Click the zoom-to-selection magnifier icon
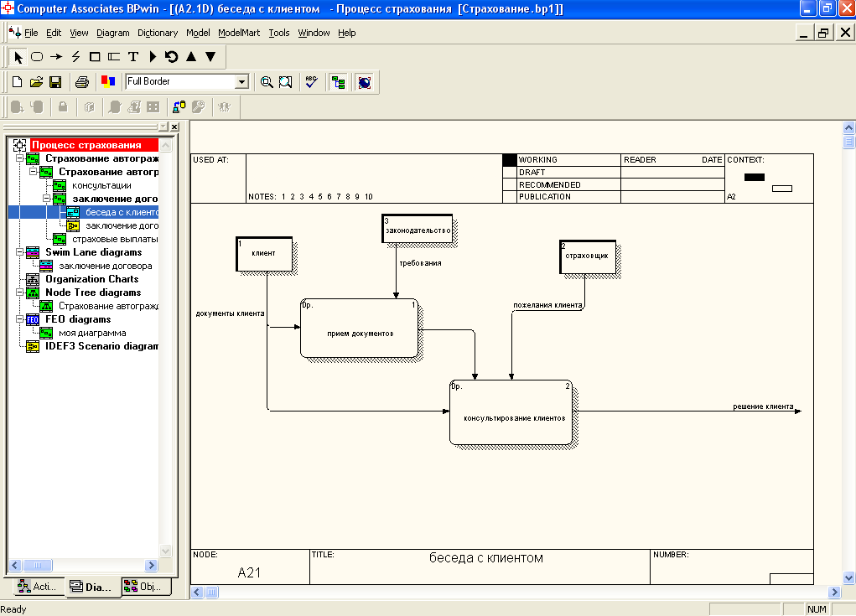Viewport: 856px width, 616px height. pos(285,82)
